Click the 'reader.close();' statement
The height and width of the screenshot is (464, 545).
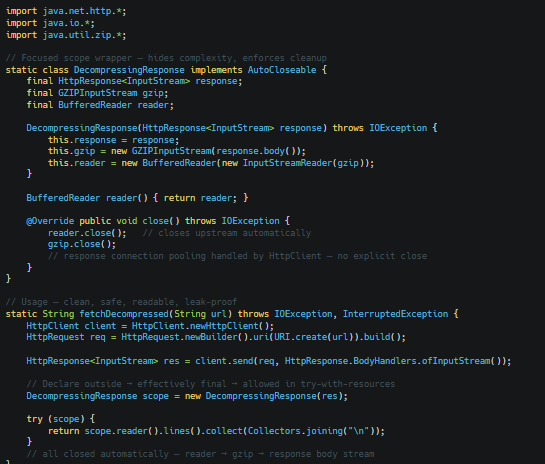point(87,233)
